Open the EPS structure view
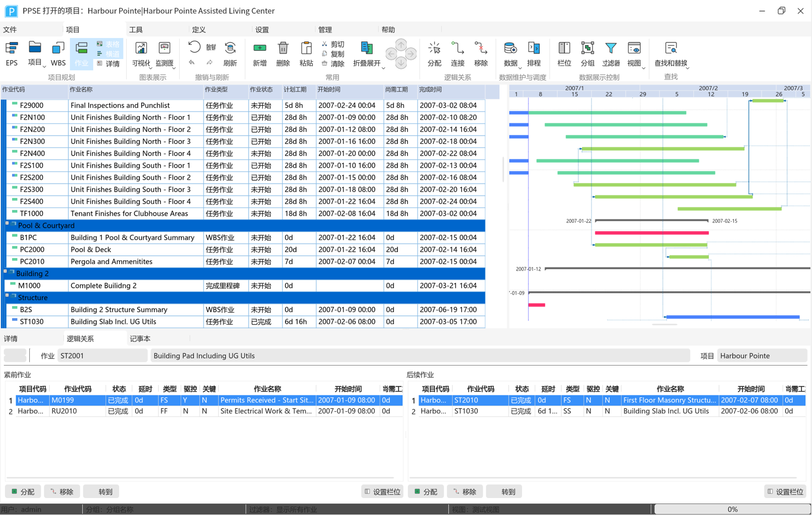The width and height of the screenshot is (812, 515). pyautogui.click(x=12, y=53)
